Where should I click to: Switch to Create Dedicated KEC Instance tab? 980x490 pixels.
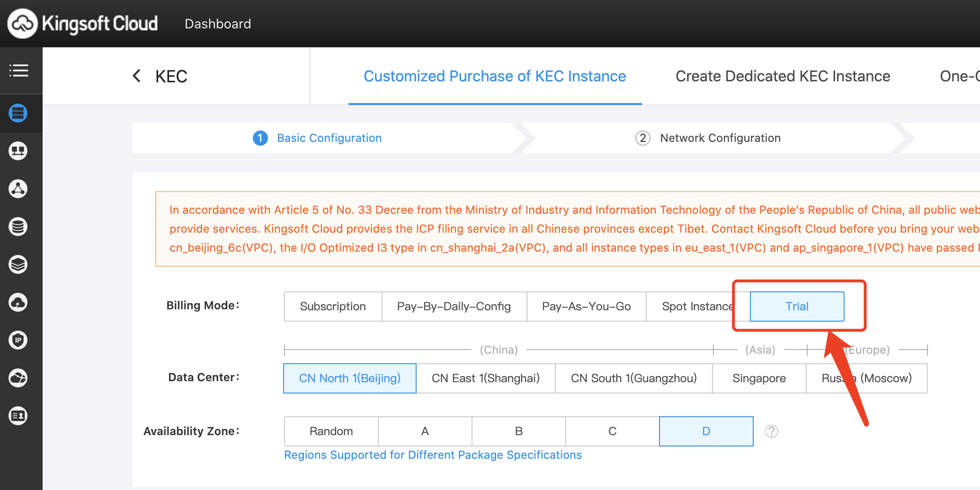pos(783,76)
